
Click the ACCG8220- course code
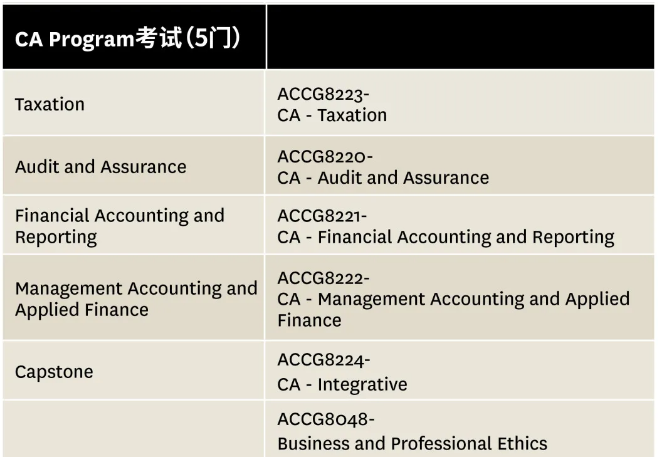click(x=325, y=157)
